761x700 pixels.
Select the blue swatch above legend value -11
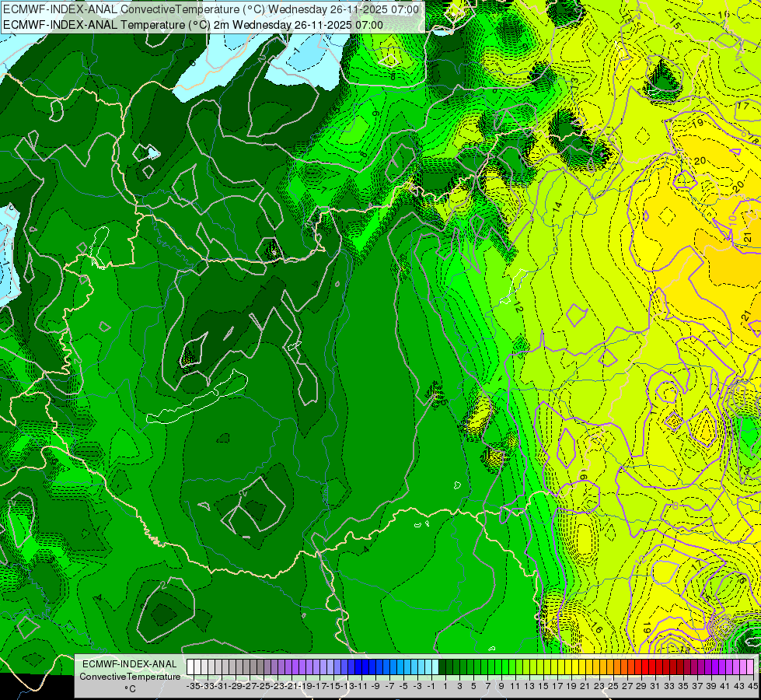click(358, 667)
